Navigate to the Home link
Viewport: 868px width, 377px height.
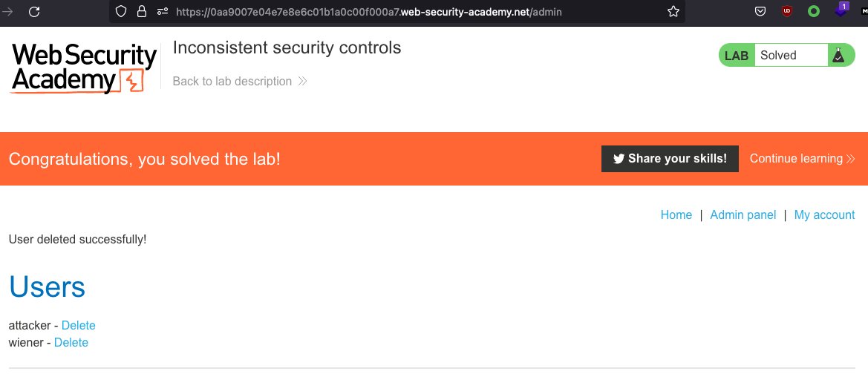(676, 215)
